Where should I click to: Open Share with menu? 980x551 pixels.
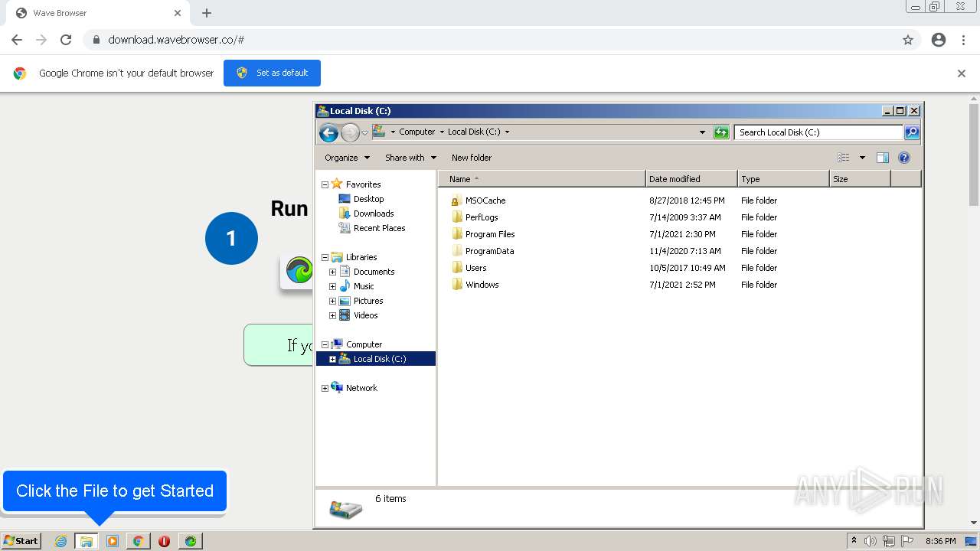[x=410, y=158]
